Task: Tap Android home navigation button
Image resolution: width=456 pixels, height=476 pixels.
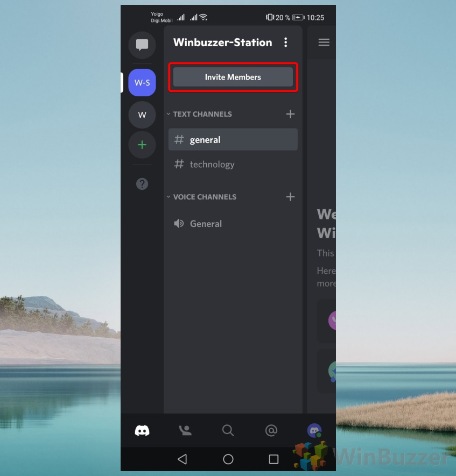Action: [228, 459]
